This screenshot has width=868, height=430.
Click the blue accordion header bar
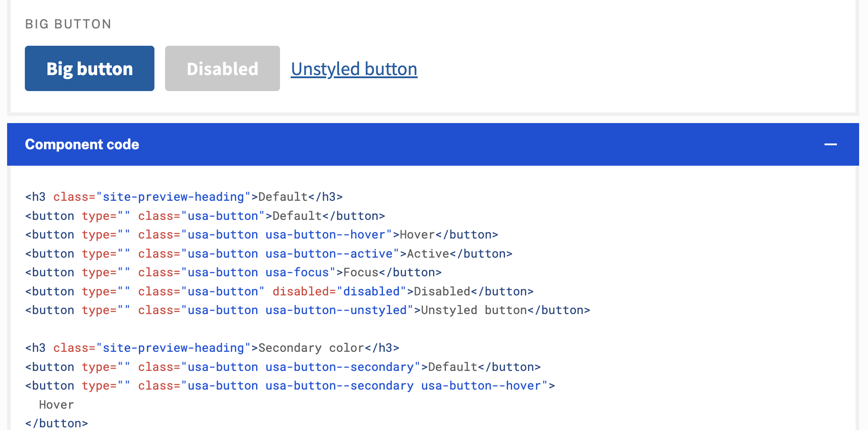pos(433,144)
